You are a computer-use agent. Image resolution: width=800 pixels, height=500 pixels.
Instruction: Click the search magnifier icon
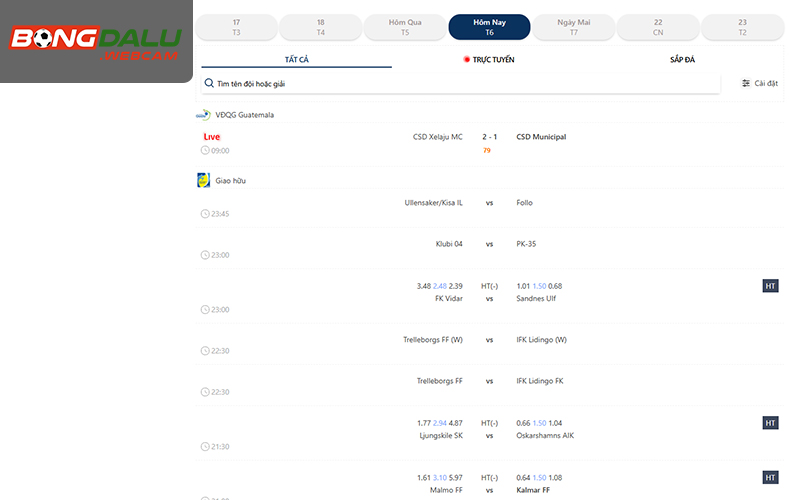[209, 84]
